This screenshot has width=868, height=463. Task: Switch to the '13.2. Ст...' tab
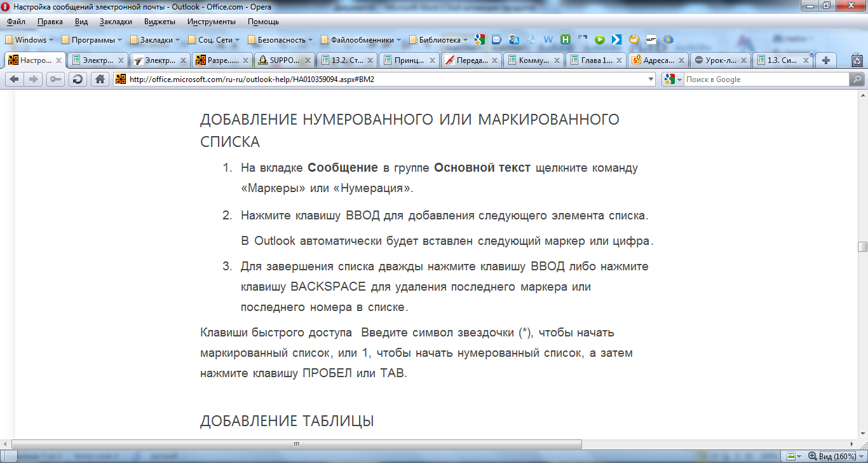346,60
